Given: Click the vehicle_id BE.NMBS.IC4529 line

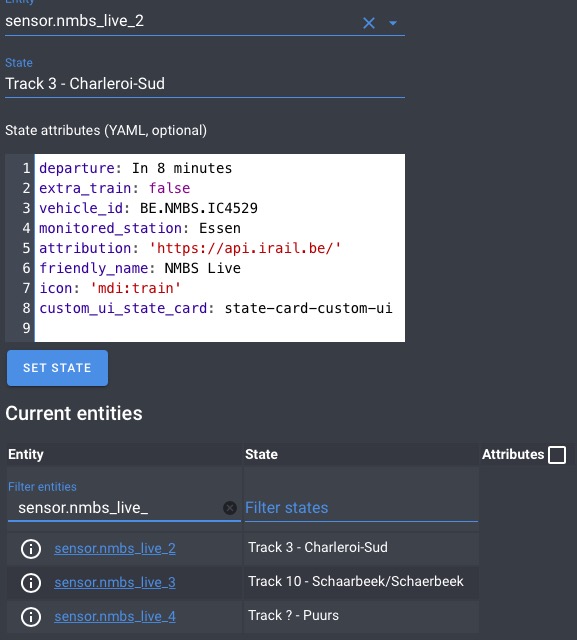Looking at the screenshot, I should [x=149, y=208].
